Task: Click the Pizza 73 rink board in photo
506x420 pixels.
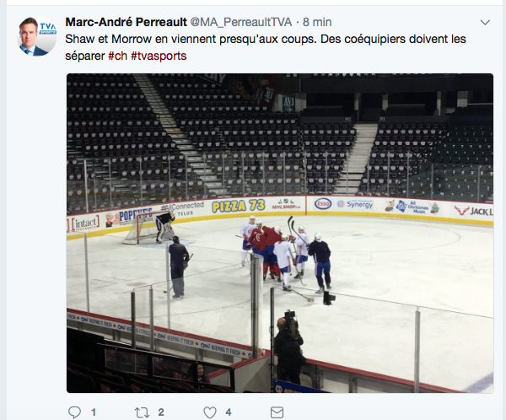Action: 238,206
